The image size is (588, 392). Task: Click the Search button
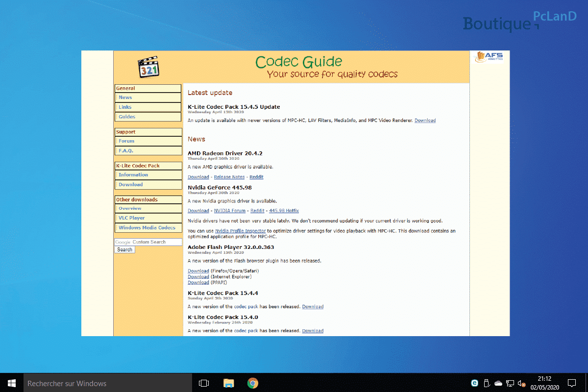(x=124, y=249)
